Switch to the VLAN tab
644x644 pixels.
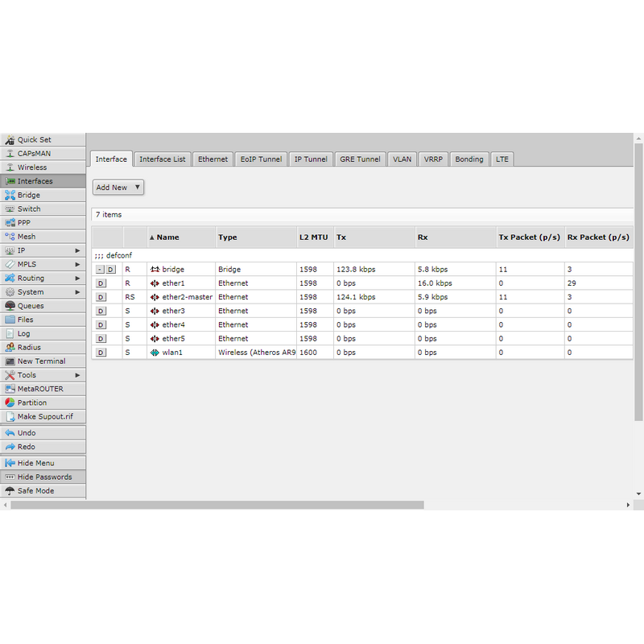pos(402,159)
